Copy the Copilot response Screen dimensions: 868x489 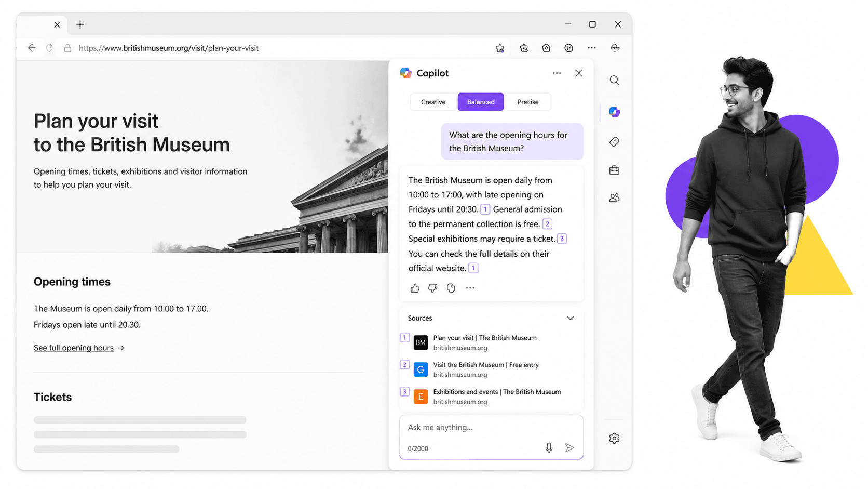[x=451, y=288]
